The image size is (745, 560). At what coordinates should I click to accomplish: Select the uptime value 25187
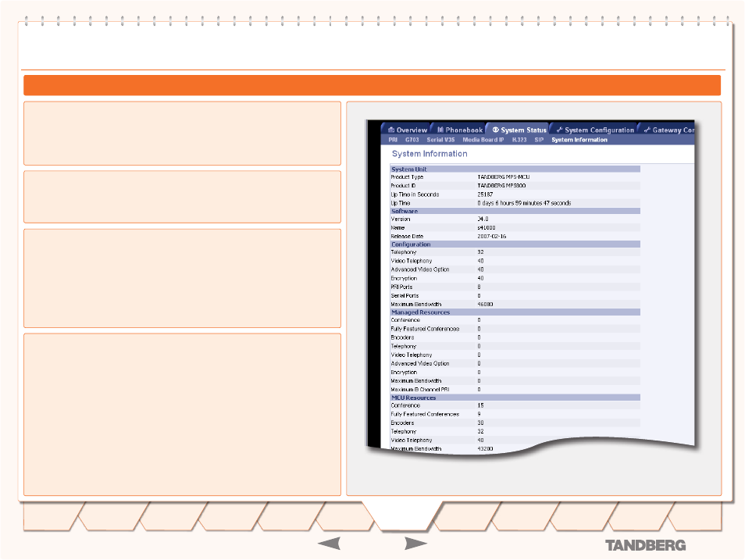pos(485,194)
